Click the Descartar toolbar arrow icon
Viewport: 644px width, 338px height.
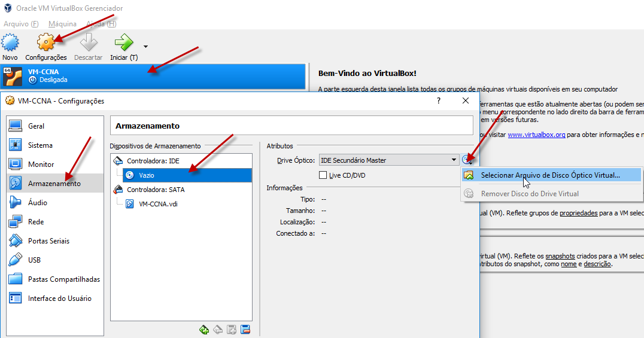point(89,42)
